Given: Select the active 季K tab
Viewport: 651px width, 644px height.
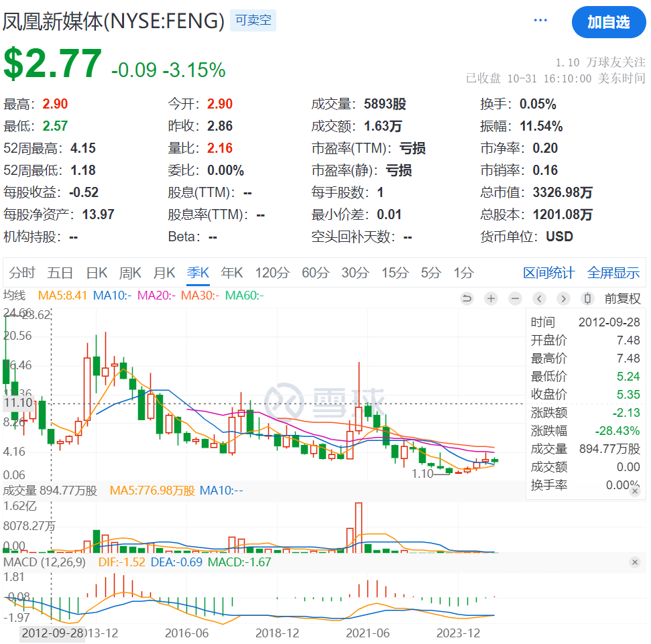Looking at the screenshot, I should pyautogui.click(x=198, y=273).
